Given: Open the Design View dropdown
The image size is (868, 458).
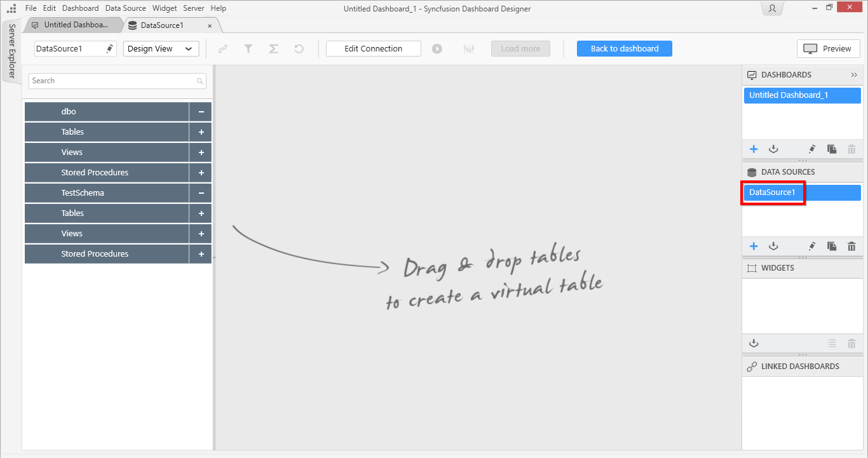Looking at the screenshot, I should pos(161,49).
